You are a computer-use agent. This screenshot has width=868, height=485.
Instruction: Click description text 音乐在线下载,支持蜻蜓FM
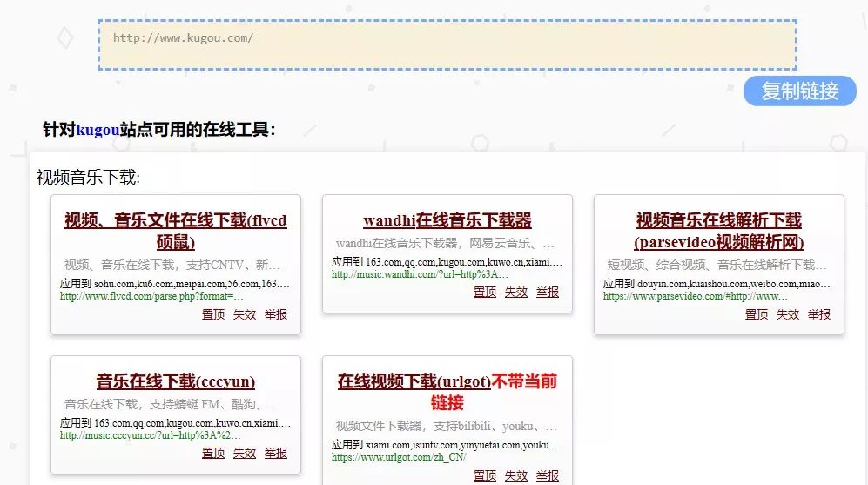pos(172,404)
